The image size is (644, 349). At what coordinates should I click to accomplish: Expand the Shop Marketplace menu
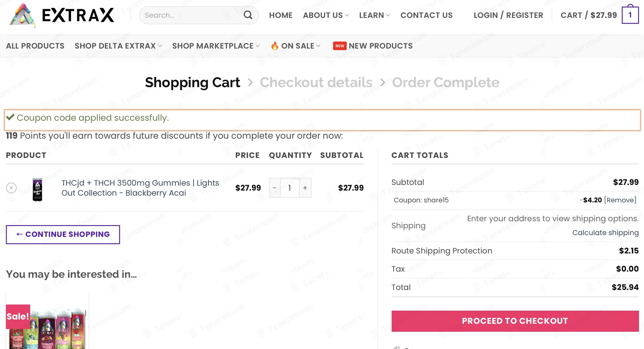tap(216, 46)
